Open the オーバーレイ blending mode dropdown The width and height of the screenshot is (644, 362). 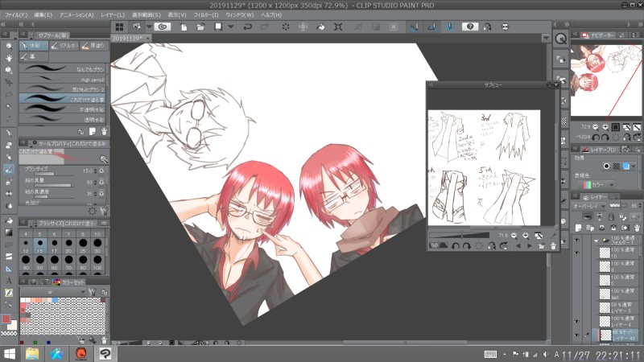[589, 206]
